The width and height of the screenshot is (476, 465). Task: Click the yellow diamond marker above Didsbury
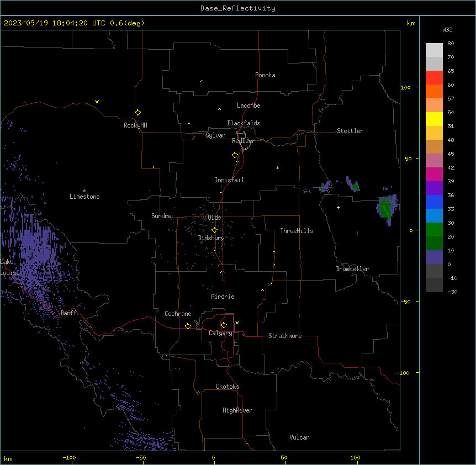[x=214, y=230]
